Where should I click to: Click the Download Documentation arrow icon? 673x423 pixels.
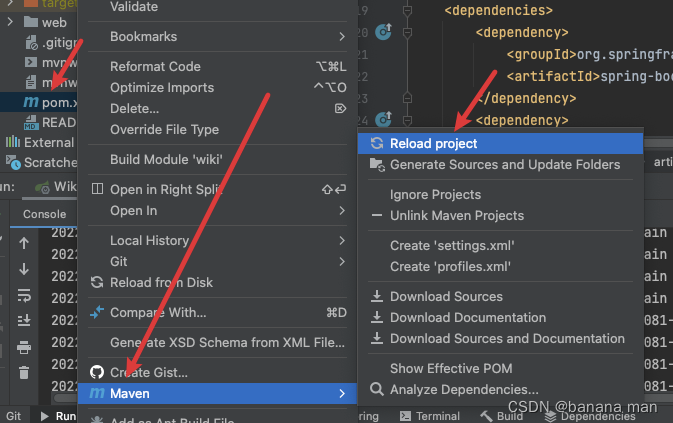click(x=377, y=317)
